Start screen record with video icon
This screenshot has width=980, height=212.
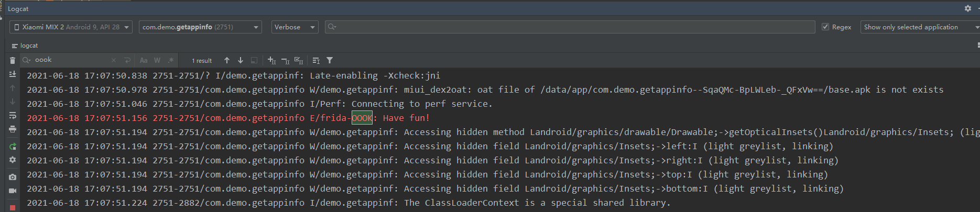click(13, 191)
